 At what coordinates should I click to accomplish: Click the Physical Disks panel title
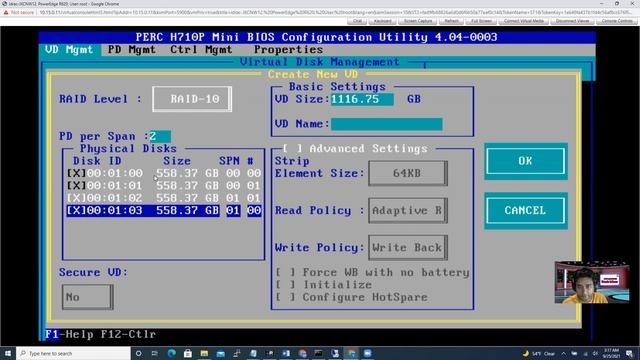[128, 149]
